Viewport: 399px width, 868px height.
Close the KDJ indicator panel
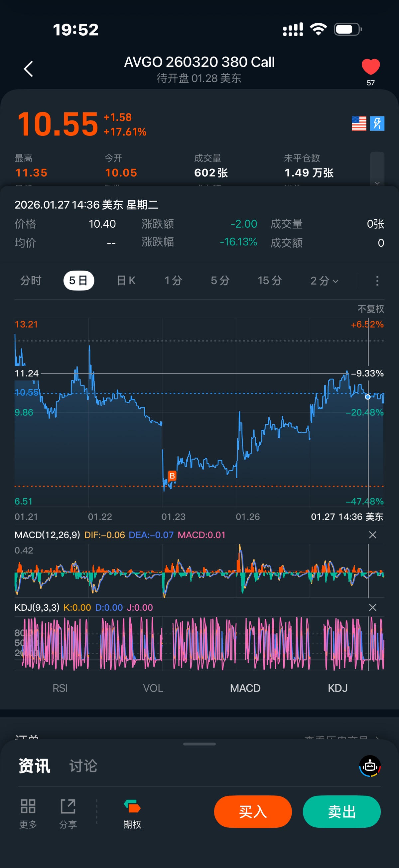372,607
